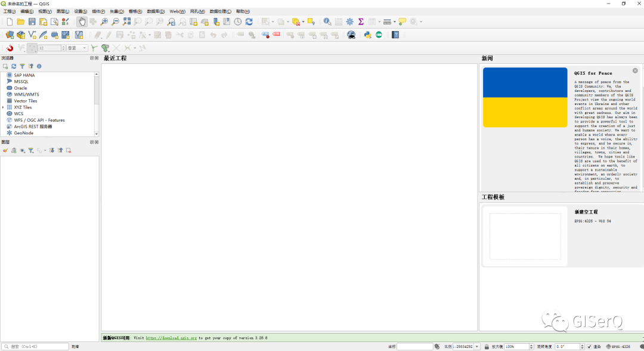The width and height of the screenshot is (644, 351).
Task: Open the 栅格(R) raster menu
Action: click(x=135, y=11)
